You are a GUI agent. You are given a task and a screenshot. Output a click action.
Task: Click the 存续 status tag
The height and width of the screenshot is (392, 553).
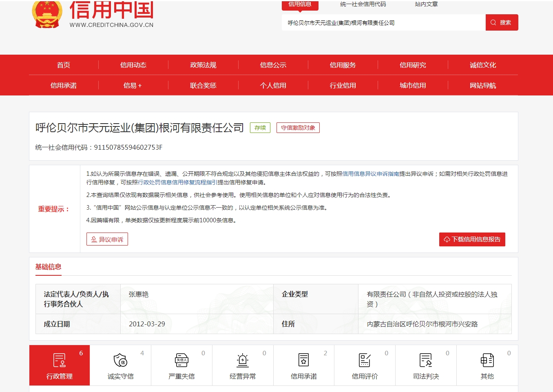click(260, 128)
